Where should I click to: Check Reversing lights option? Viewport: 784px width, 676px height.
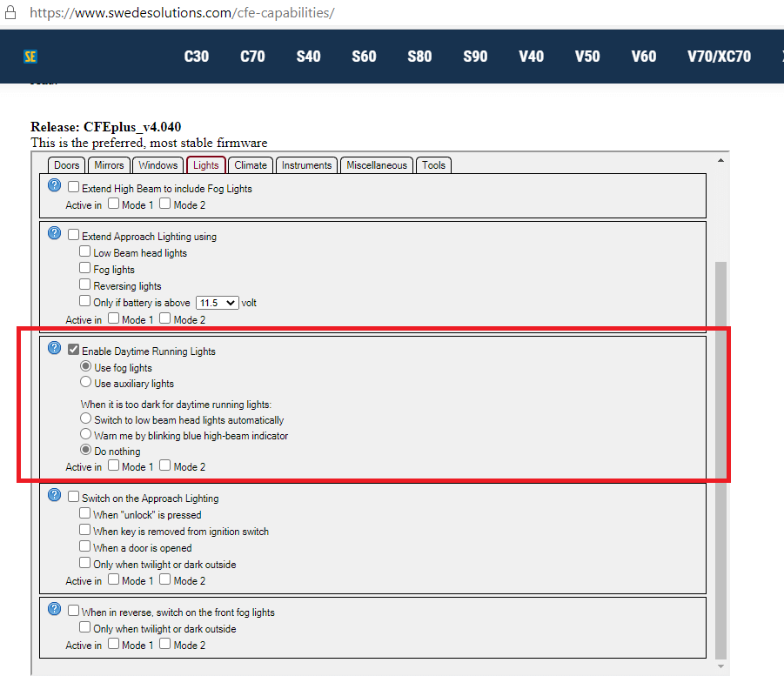point(85,284)
